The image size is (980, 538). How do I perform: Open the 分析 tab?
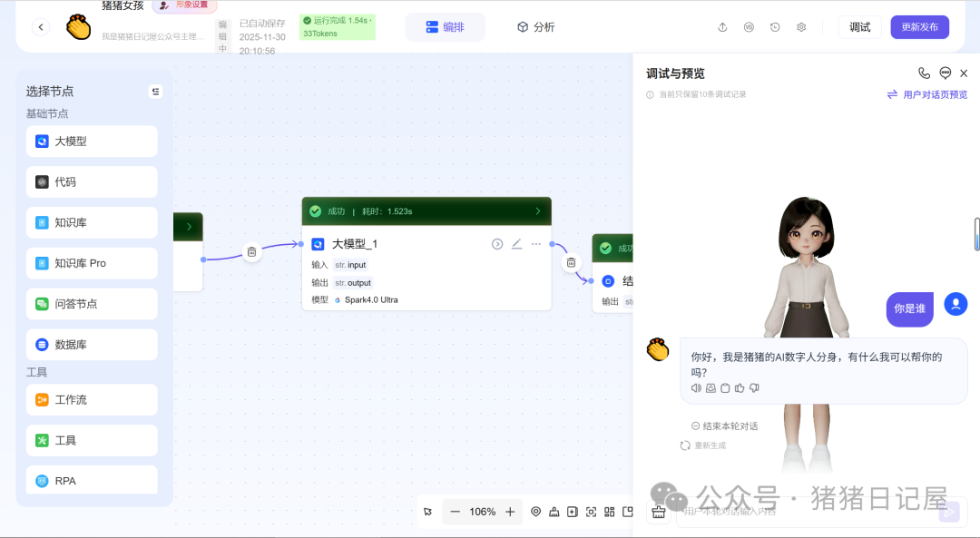536,26
